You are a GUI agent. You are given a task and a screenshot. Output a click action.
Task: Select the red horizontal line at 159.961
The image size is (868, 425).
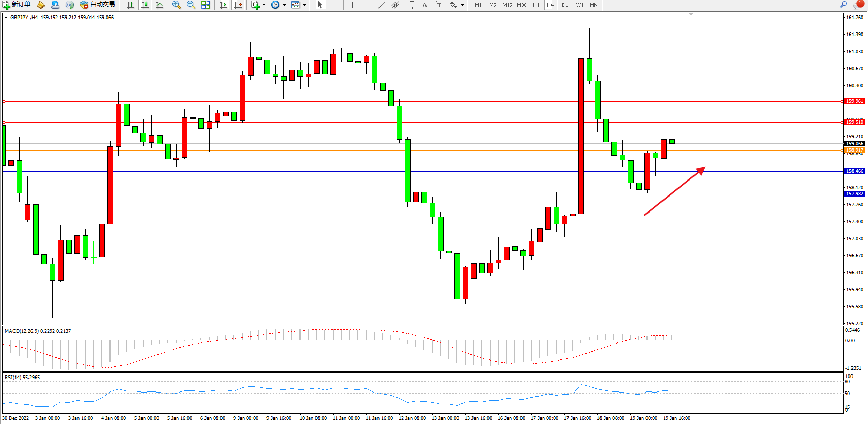pos(413,102)
